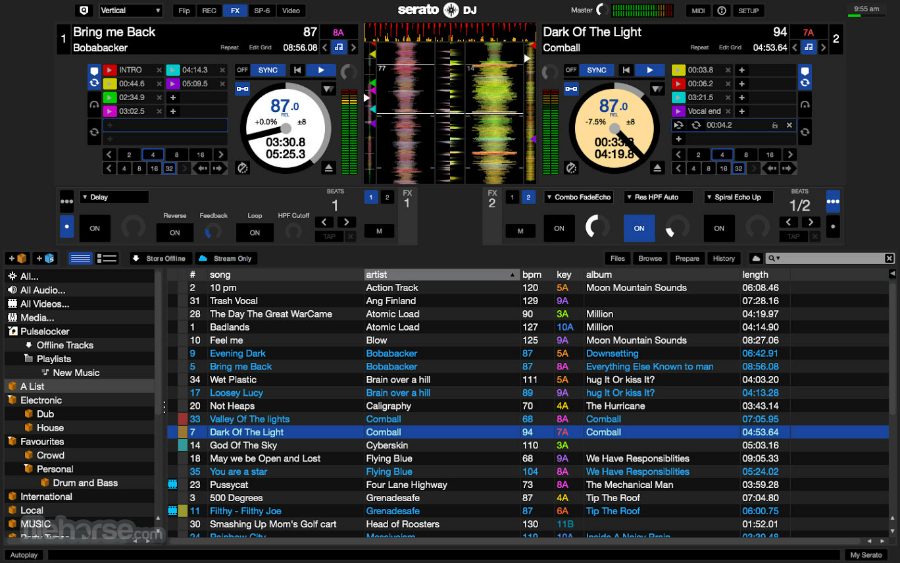Remove the INTRO cue point
Viewport: 900px width, 563px height.
click(x=159, y=70)
